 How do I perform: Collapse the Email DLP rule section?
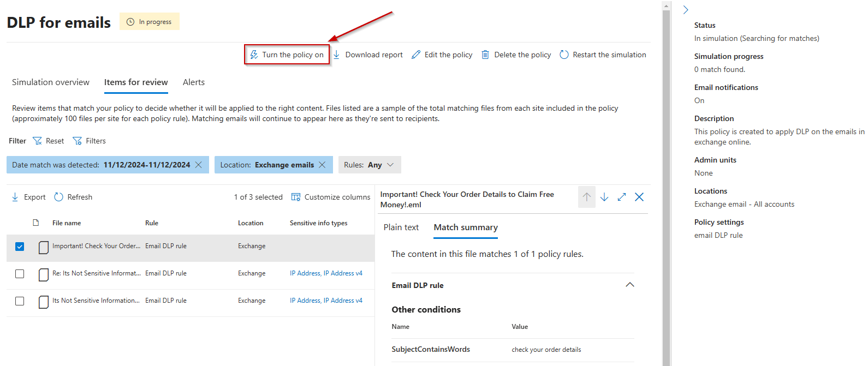click(x=629, y=285)
